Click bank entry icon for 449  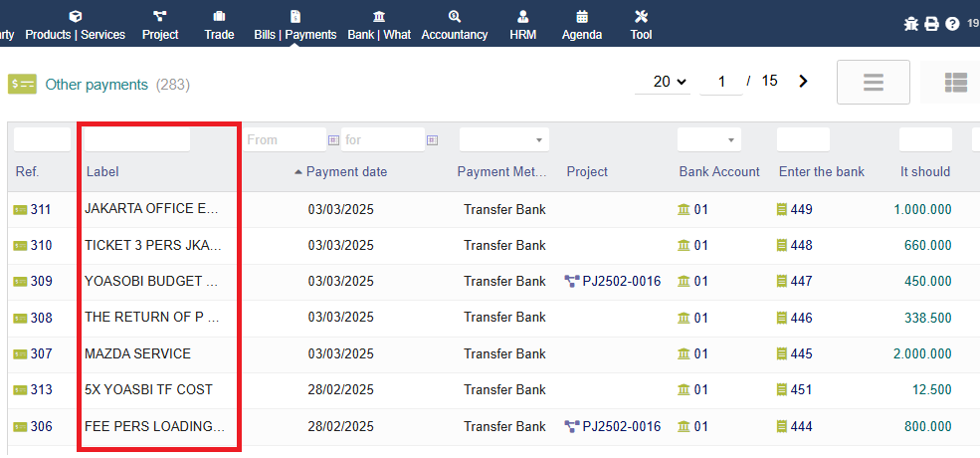click(x=782, y=209)
